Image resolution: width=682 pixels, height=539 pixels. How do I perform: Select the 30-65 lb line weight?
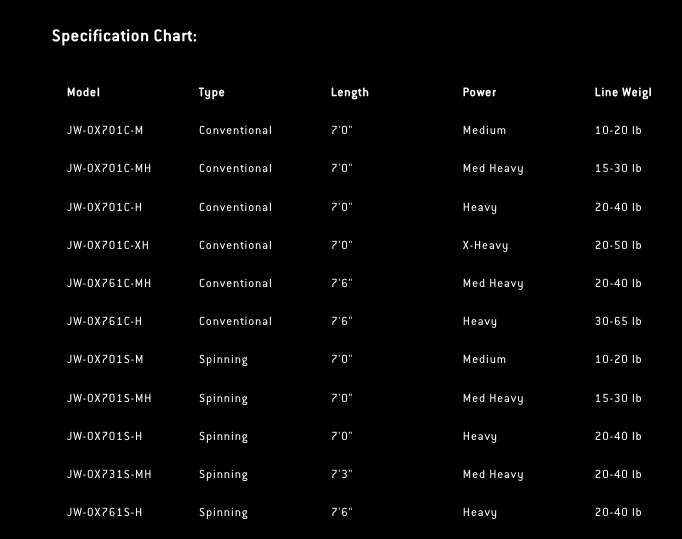618,321
